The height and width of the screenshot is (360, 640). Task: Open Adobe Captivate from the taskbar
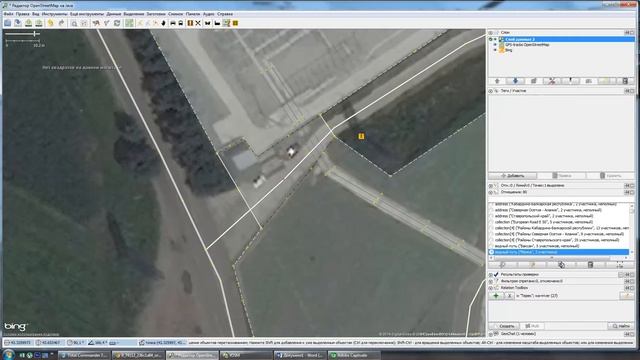(x=353, y=355)
